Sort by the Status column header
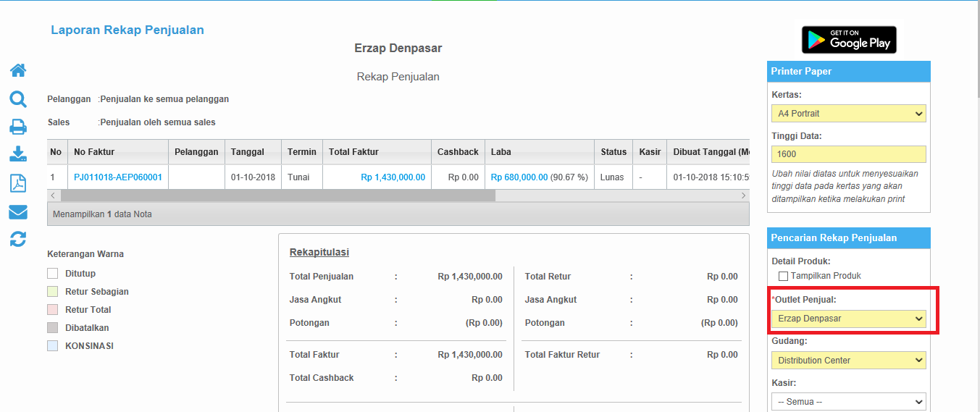Image resolution: width=980 pixels, height=412 pixels. (613, 152)
